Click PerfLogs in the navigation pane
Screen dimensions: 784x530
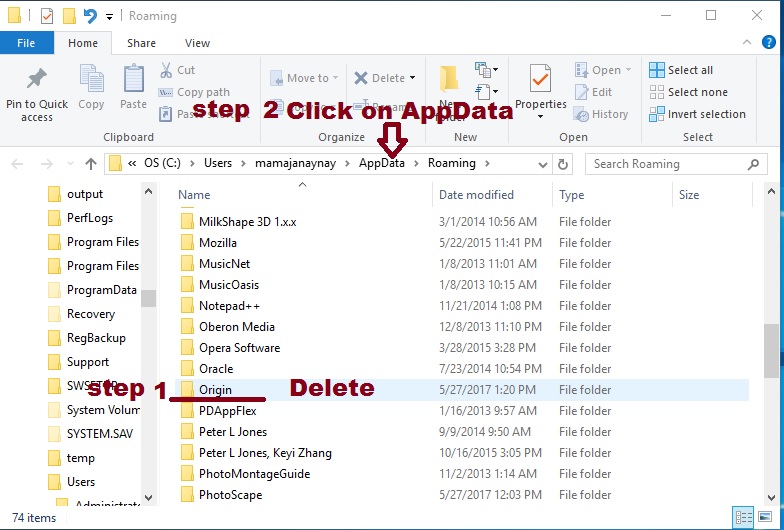coord(90,218)
